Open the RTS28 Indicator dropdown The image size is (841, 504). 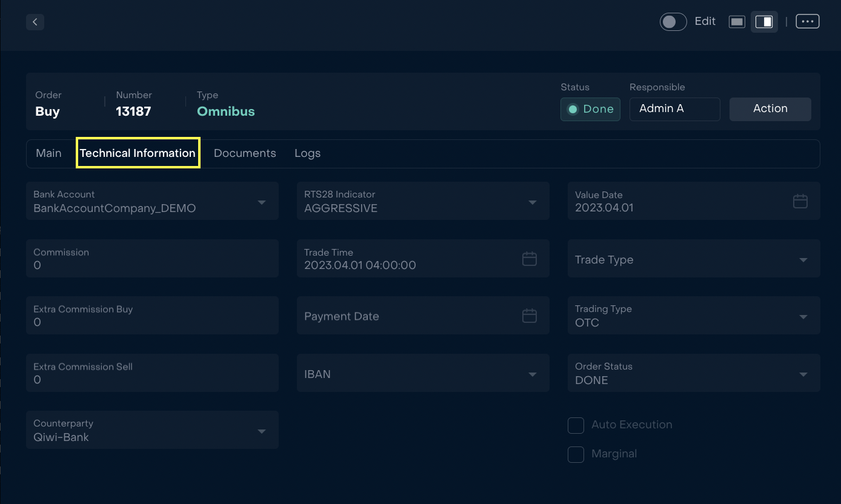click(x=533, y=202)
